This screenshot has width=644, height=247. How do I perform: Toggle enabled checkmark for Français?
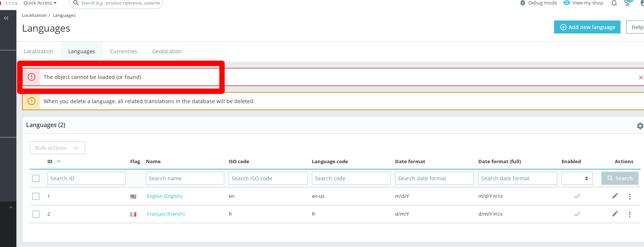[577, 214]
